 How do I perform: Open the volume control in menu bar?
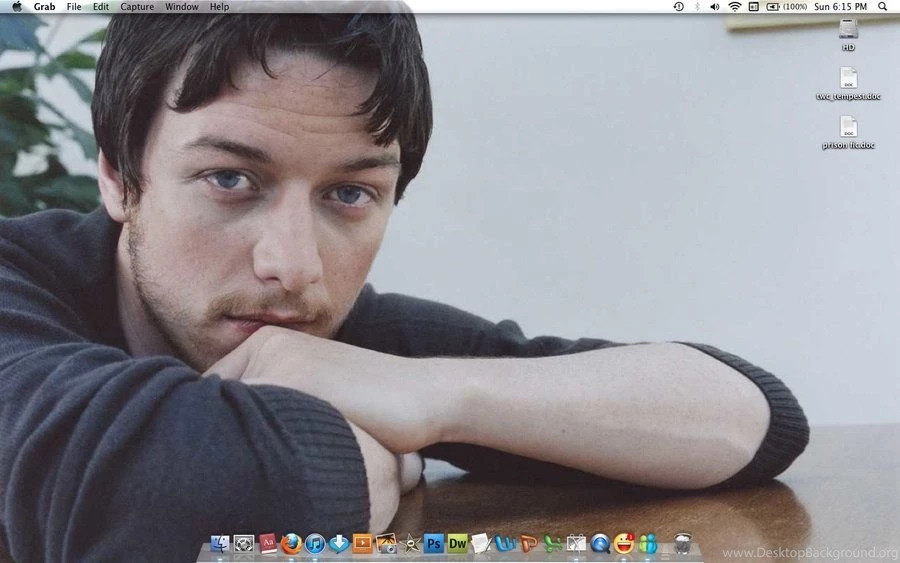click(715, 7)
